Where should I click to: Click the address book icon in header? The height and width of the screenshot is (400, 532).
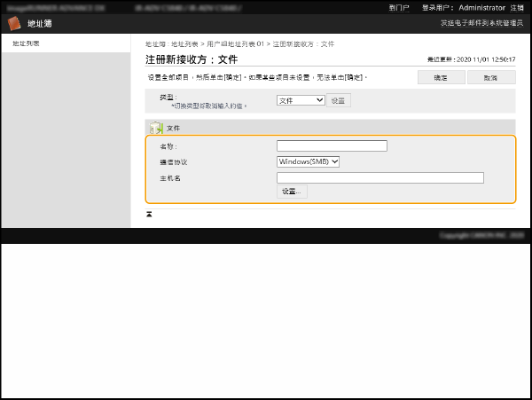13,23
